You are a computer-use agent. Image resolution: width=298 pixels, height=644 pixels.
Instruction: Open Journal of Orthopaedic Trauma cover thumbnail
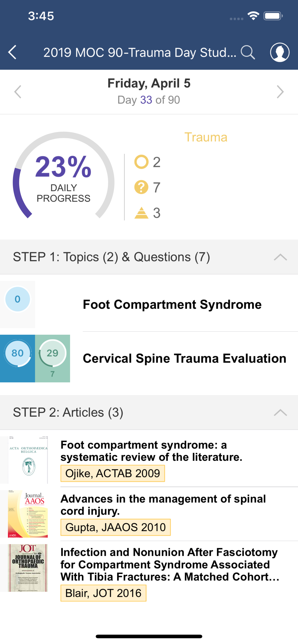coord(28,568)
